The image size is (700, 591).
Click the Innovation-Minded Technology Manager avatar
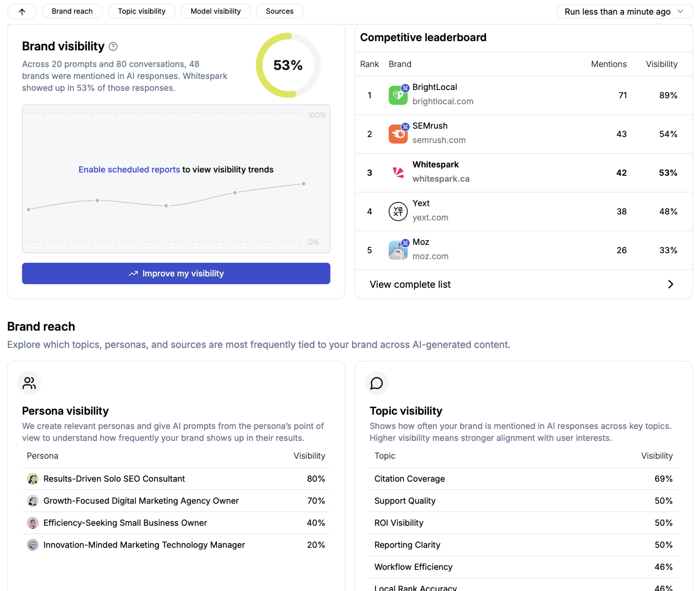(33, 545)
